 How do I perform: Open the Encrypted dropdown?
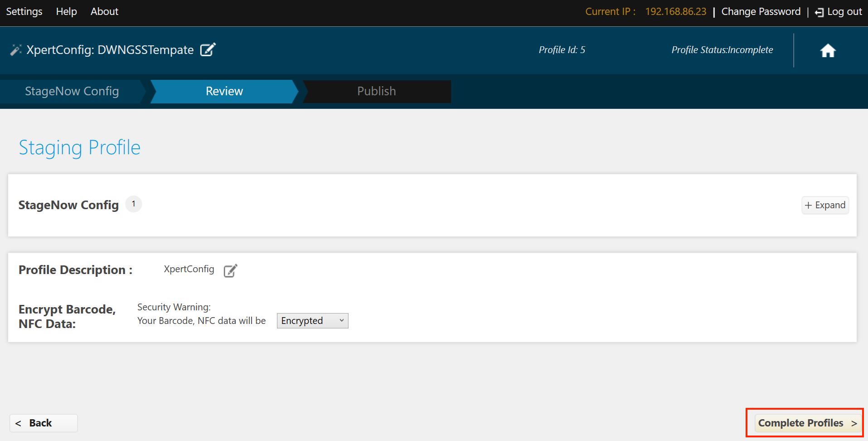click(312, 321)
